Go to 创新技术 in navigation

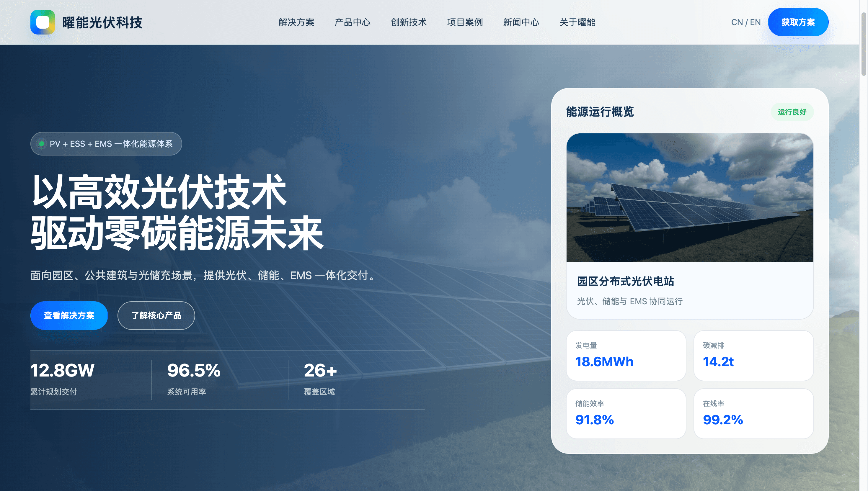pos(409,22)
